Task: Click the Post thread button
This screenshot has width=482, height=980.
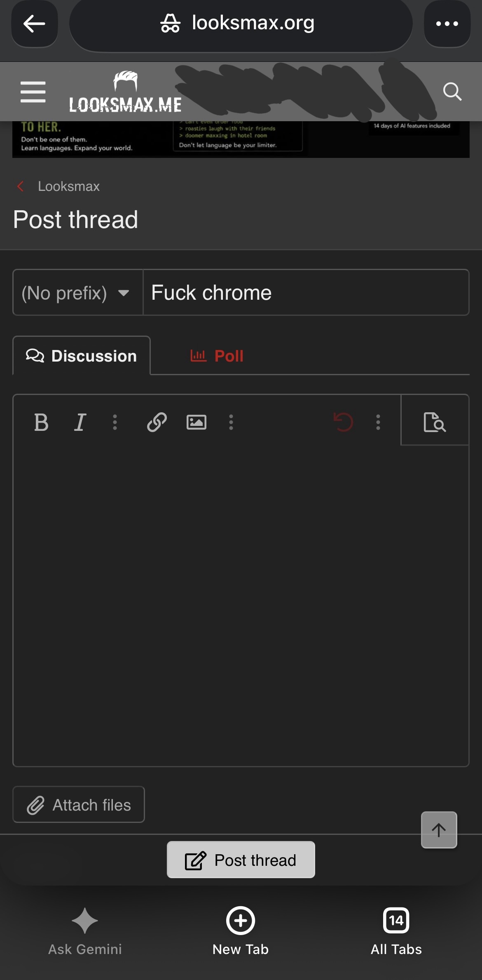Action: [x=241, y=860]
